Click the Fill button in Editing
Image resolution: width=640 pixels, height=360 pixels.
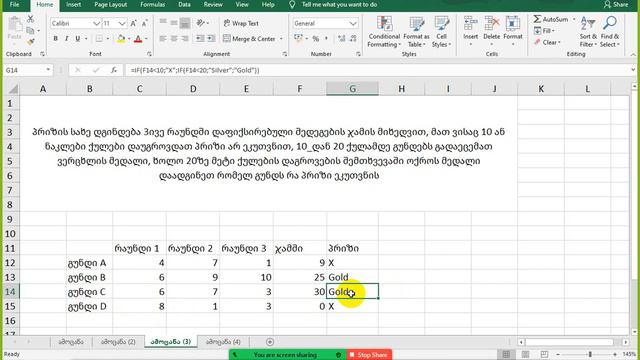click(544, 31)
